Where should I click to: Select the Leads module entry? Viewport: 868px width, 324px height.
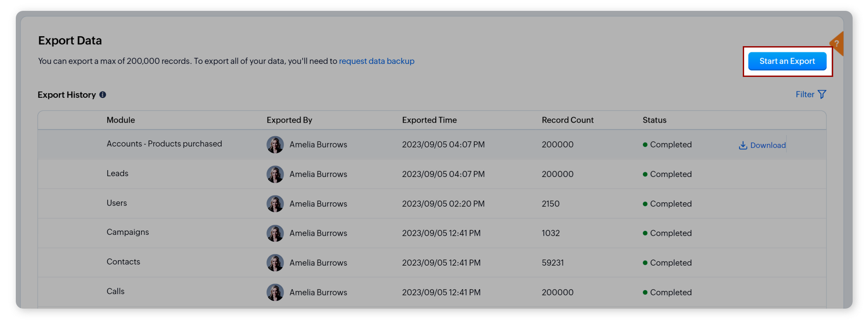pos(118,174)
